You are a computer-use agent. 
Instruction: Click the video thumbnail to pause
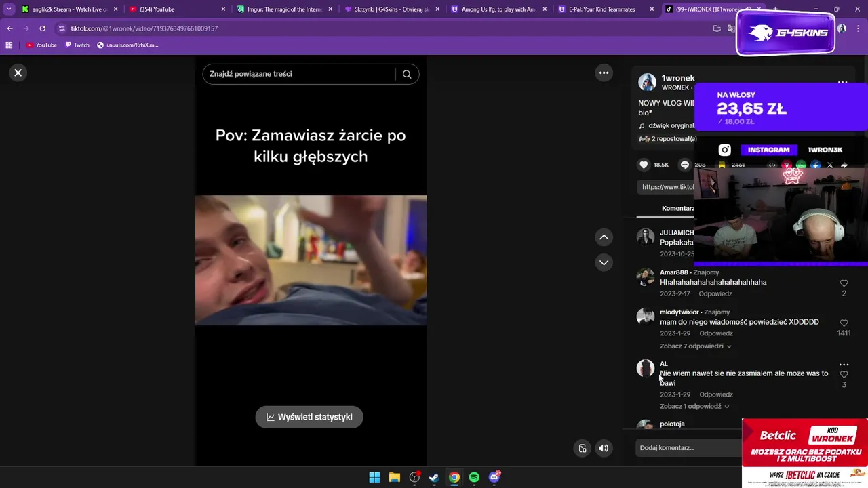click(x=311, y=260)
